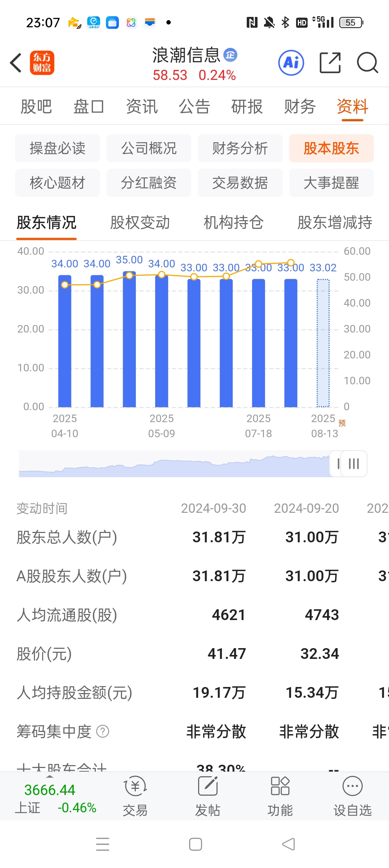
Task: Switch to 公告 tab
Action: coord(194,107)
